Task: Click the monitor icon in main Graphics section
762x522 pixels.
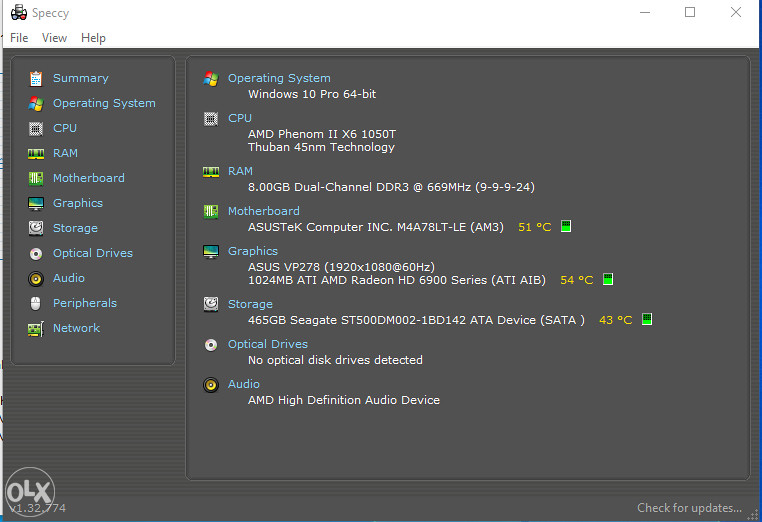Action: pos(211,252)
